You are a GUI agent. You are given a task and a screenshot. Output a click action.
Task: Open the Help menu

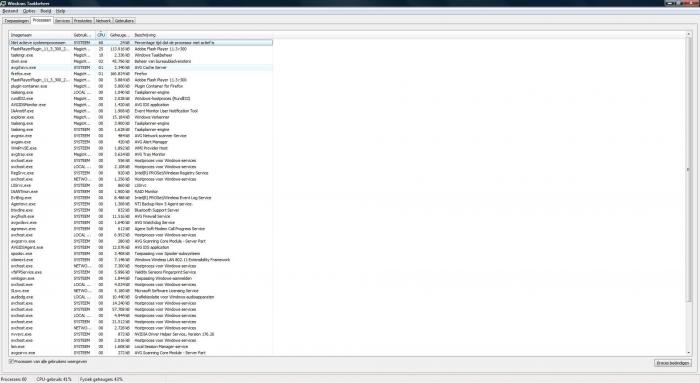60,11
